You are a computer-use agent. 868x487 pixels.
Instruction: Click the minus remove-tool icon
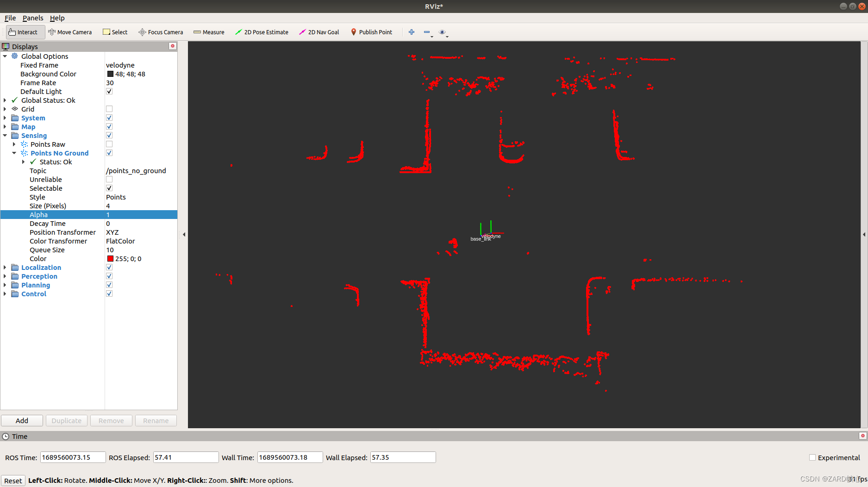tap(427, 32)
